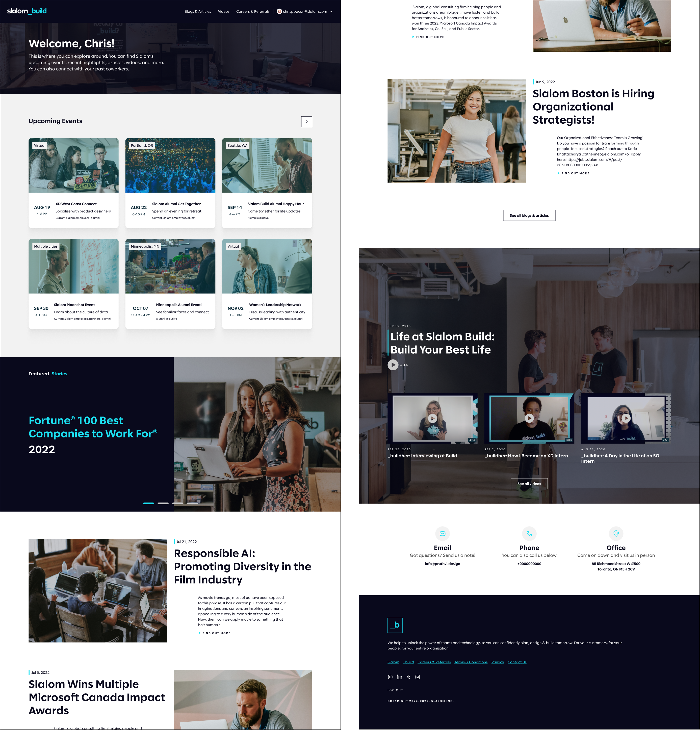The image size is (700, 730).
Task: Open the Privacy footer link
Action: tap(498, 662)
